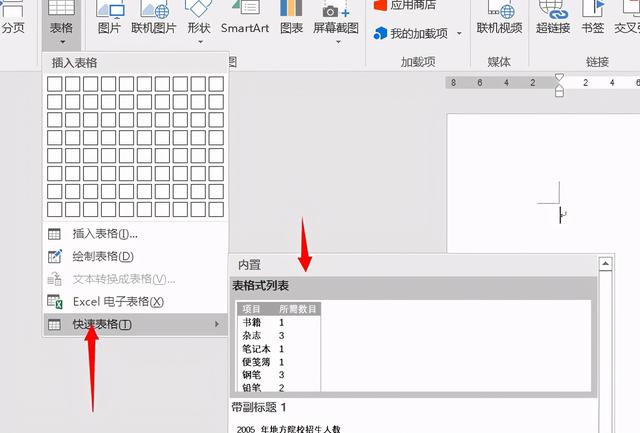Expand the 我的加载项 dropdown arrow
Viewport: 640px width, 433px height.
(x=459, y=34)
